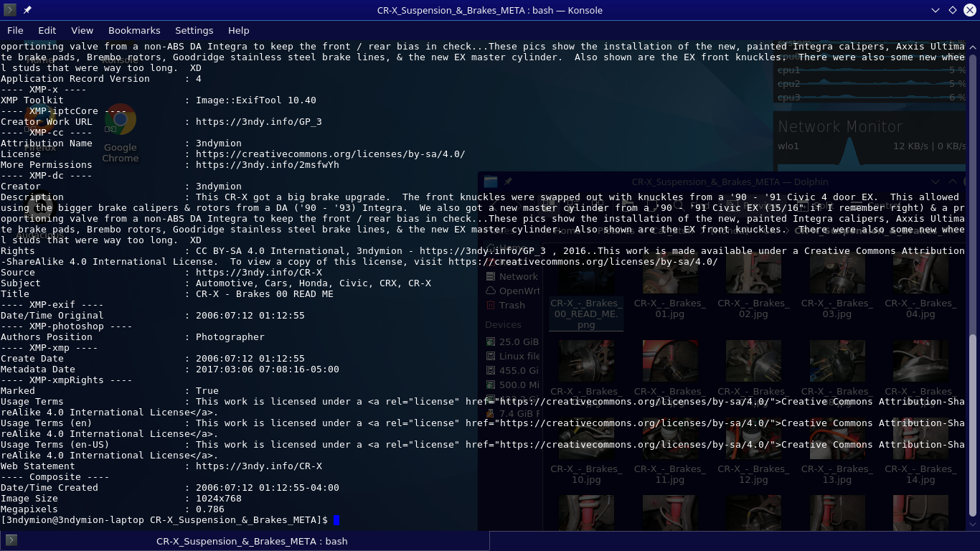Click the 'Image Size : 1024x768' line
Screen dimensions: 980x551
click(x=121, y=499)
